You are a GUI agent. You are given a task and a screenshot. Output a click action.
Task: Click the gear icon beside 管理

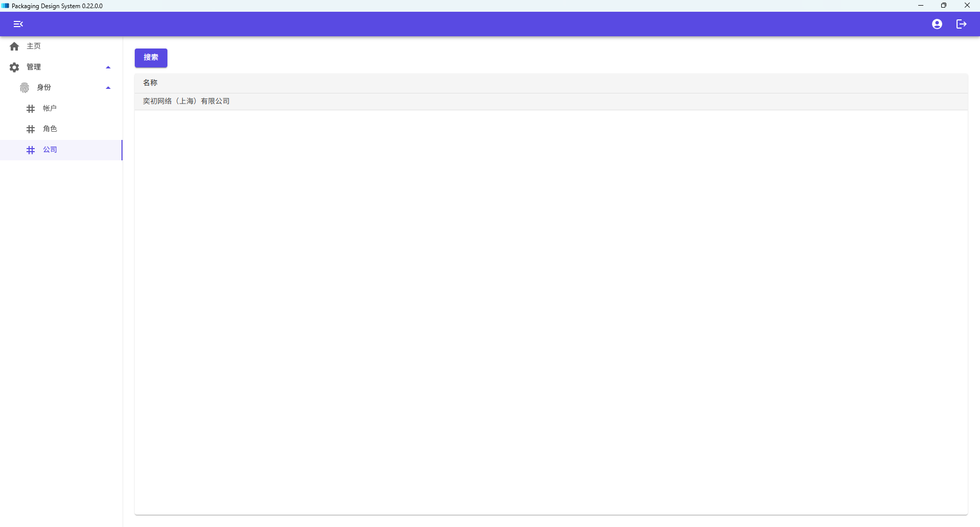14,67
